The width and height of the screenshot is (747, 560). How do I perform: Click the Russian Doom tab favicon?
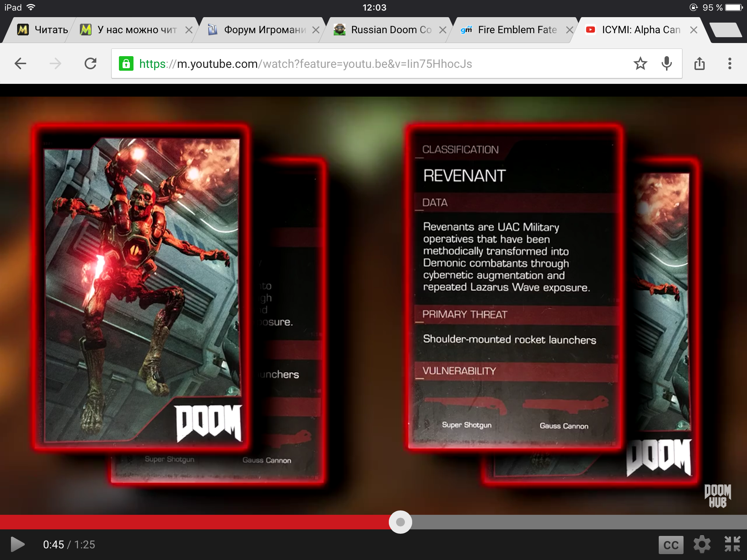340,30
